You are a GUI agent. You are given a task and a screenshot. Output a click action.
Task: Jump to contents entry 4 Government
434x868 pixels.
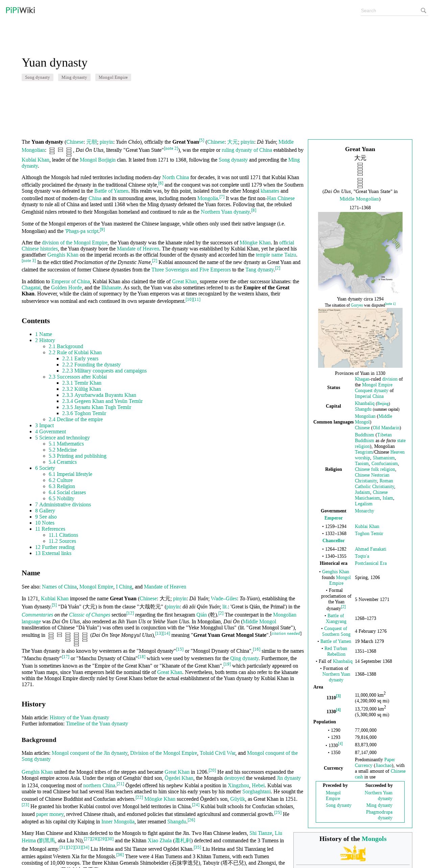click(51, 432)
